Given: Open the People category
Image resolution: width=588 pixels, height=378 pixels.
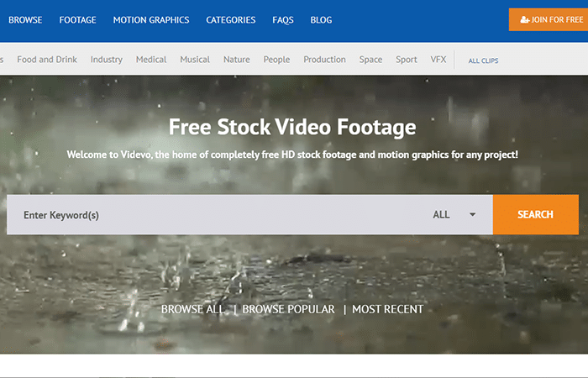Looking at the screenshot, I should tap(276, 60).
